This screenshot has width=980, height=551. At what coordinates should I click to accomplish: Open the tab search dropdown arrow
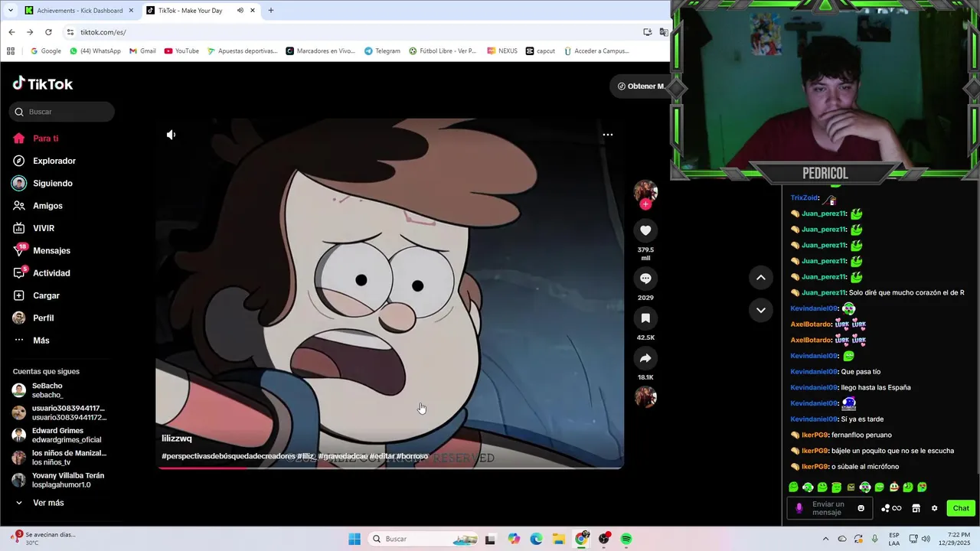(10, 11)
